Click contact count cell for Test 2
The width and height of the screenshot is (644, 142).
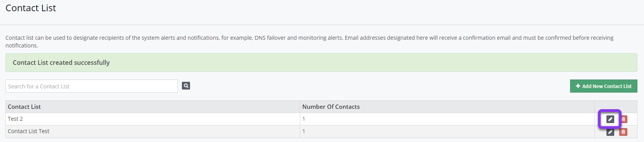point(447,119)
